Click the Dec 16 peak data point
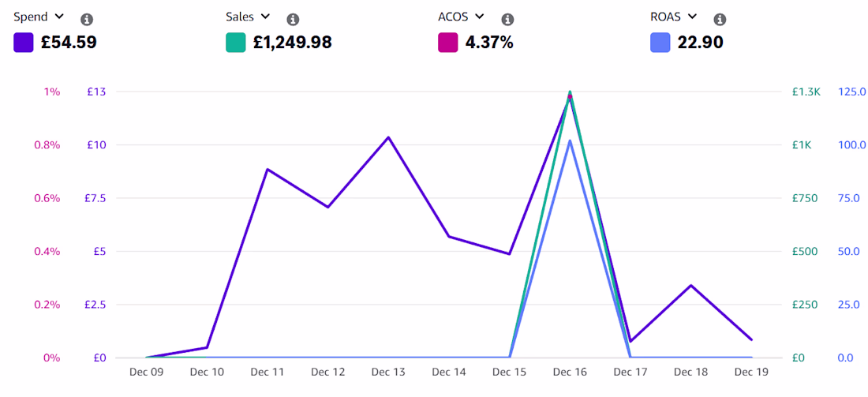Screen dimensions: 868x397 [571, 96]
